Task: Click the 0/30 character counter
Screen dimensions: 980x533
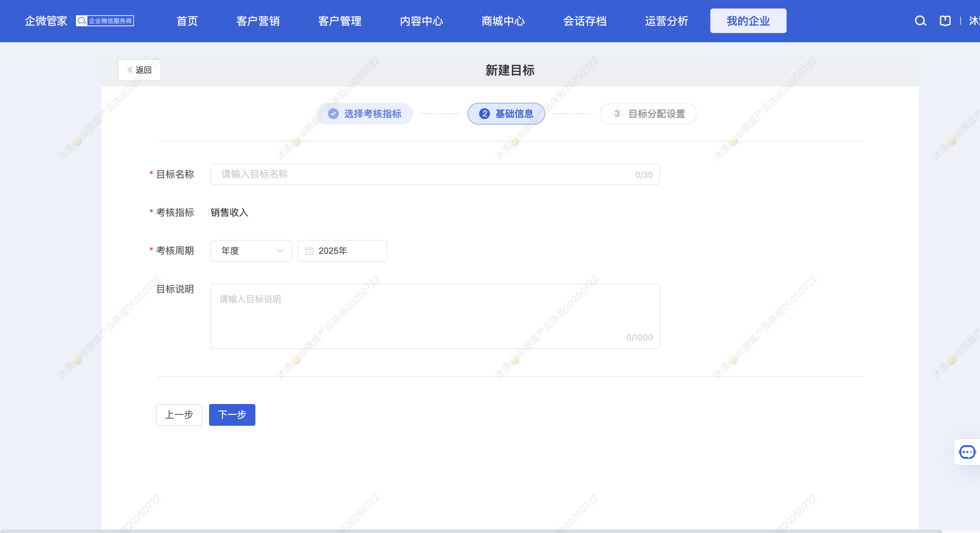Action: pyautogui.click(x=644, y=175)
